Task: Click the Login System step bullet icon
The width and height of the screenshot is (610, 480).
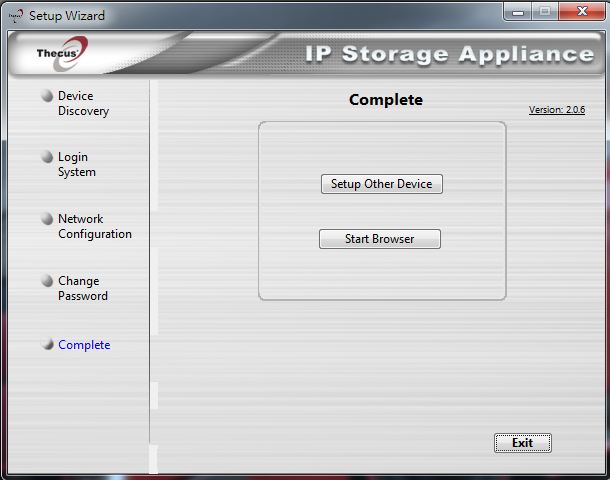Action: click(x=47, y=157)
